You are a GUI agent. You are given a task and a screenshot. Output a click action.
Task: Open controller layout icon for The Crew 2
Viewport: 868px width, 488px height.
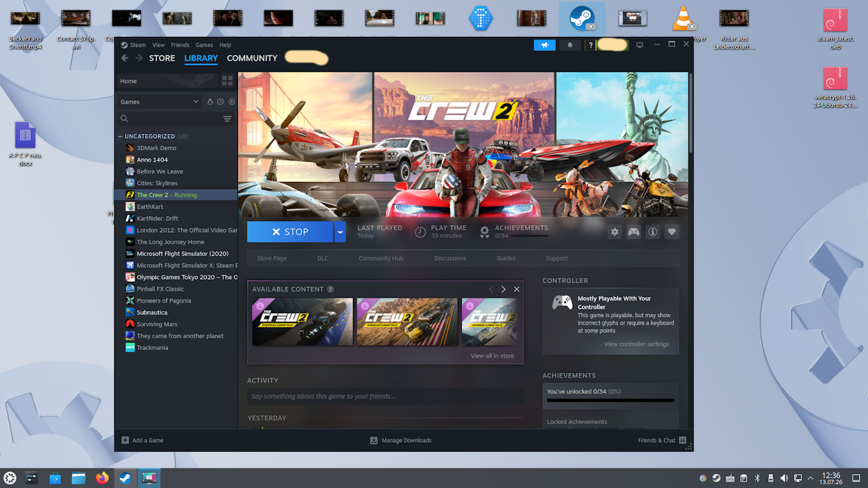634,232
